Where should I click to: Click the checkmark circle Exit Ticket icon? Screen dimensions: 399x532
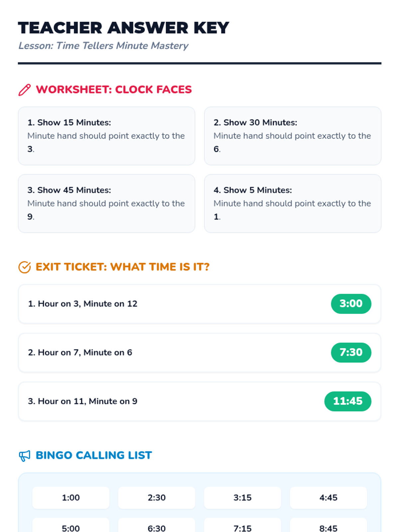tap(24, 267)
